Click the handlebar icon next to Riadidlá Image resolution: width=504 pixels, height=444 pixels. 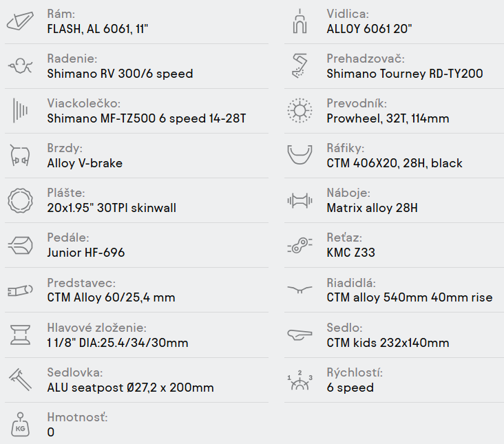299,290
